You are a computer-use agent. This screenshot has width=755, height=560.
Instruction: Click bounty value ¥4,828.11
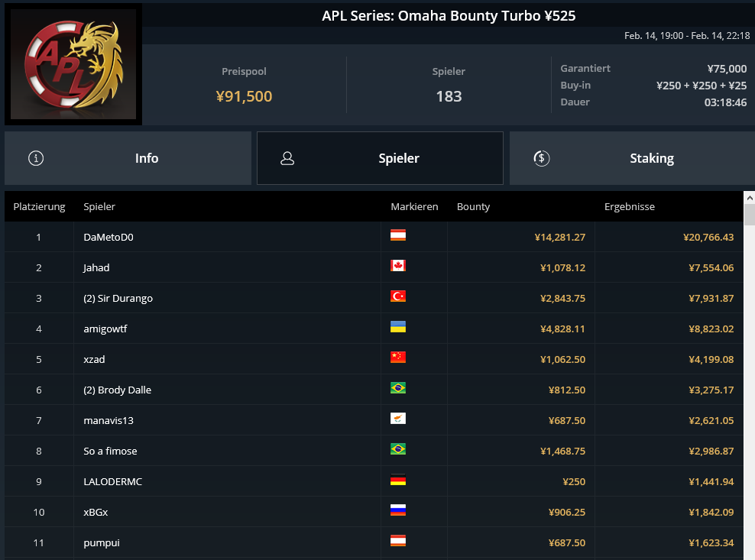[x=563, y=329]
